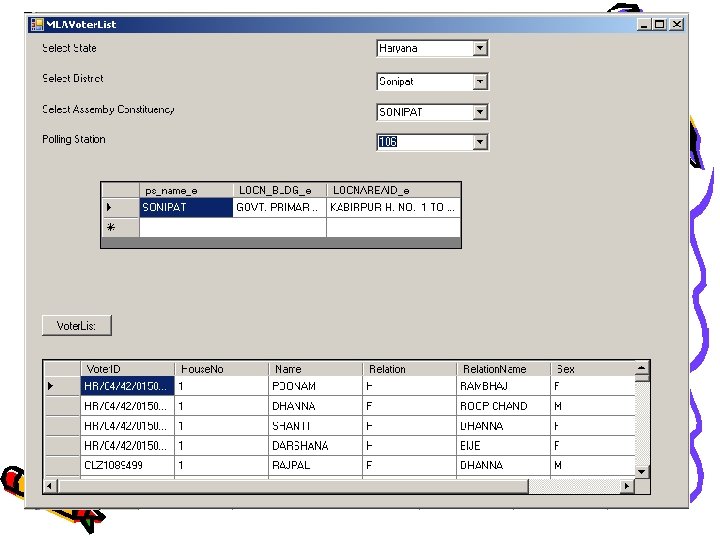Select the RAMBHAJ relation name cell

(x=504, y=386)
